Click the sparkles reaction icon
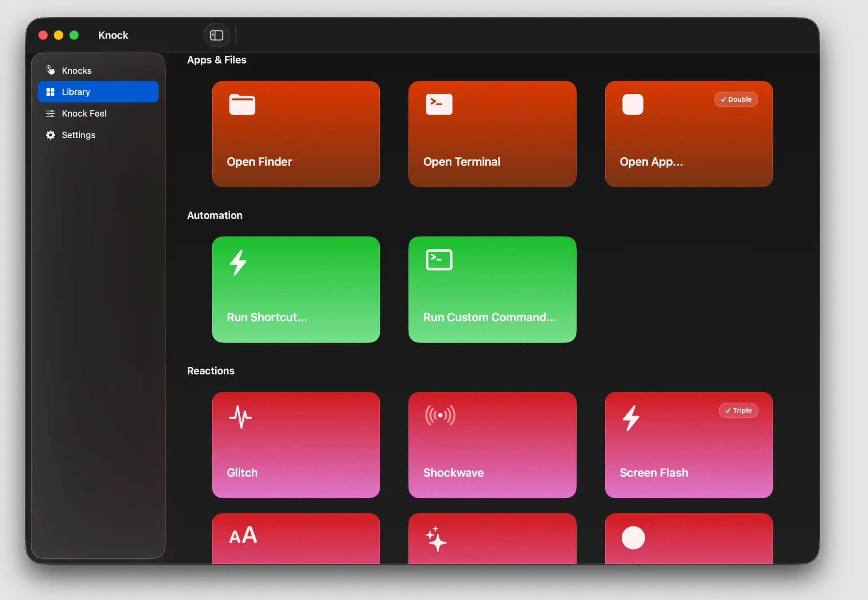 coord(436,539)
